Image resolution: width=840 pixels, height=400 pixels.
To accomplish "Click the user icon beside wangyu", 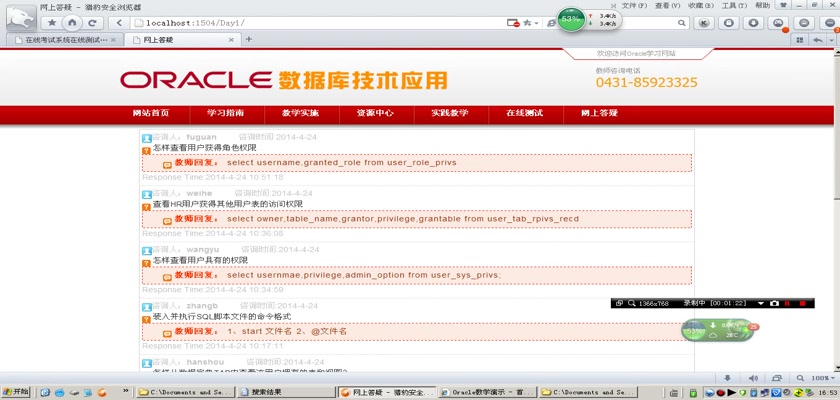I will [x=147, y=251].
